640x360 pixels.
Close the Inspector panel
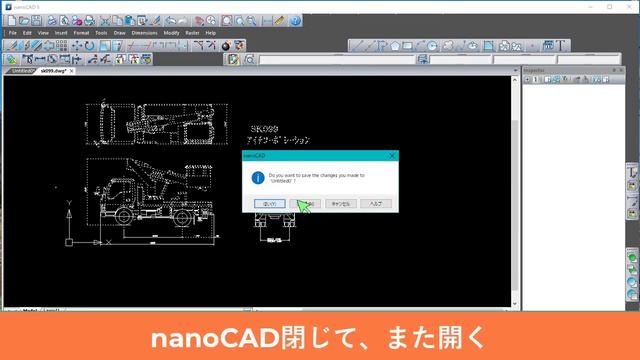click(x=621, y=70)
